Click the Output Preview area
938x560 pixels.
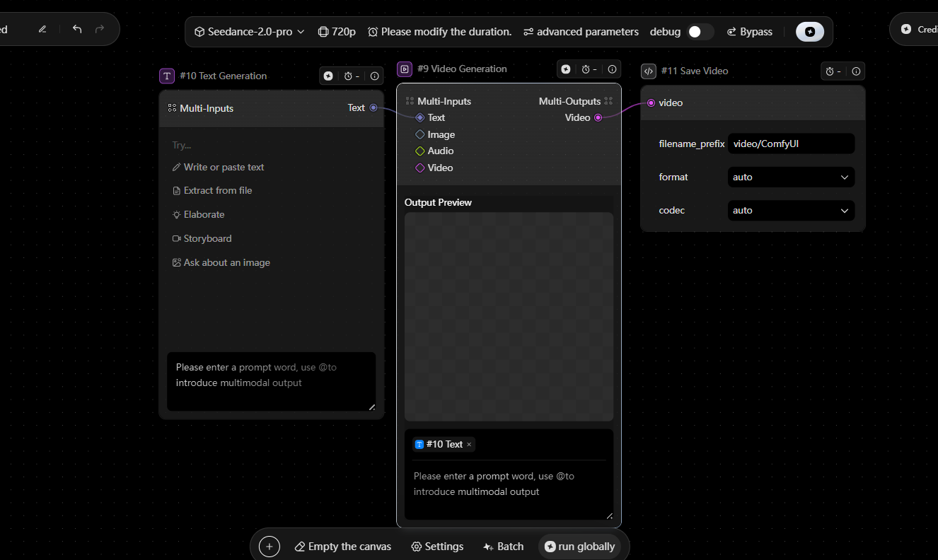pos(509,317)
